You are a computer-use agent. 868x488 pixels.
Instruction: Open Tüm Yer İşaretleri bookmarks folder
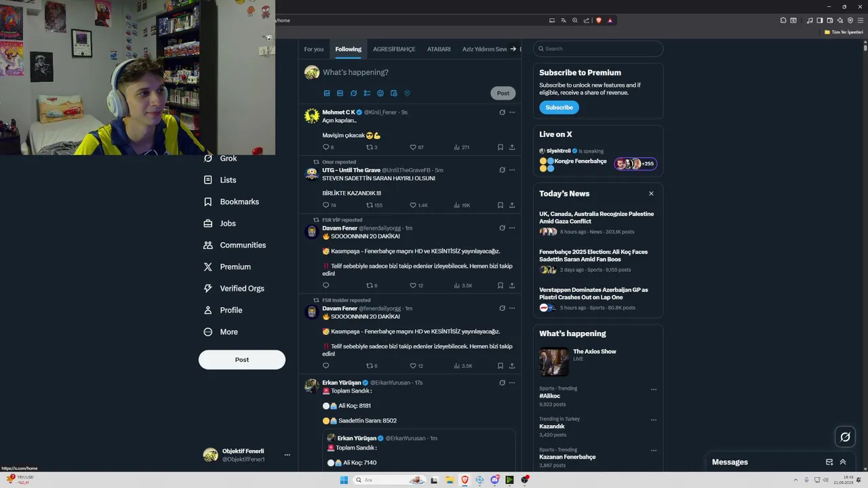click(844, 33)
